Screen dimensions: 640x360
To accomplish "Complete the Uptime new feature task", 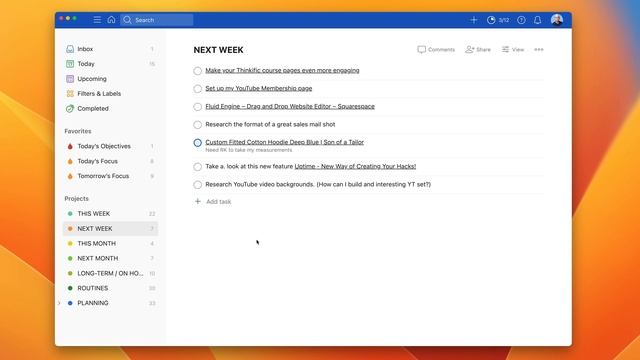I will 198,167.
